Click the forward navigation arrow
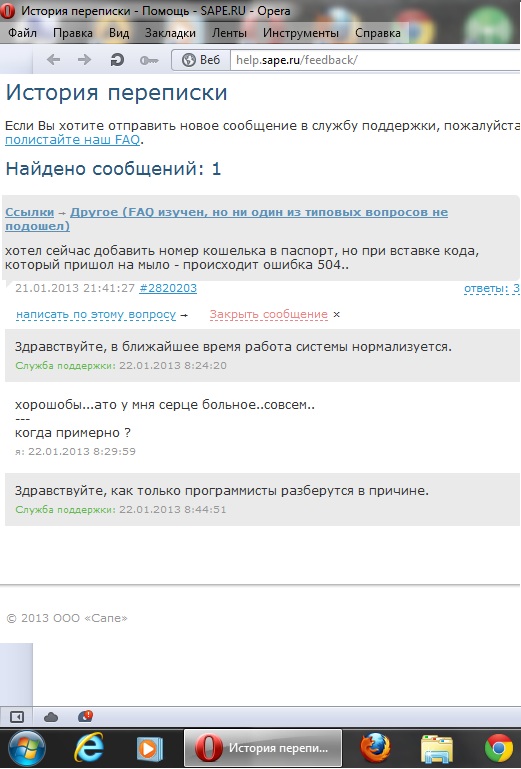 tap(84, 60)
